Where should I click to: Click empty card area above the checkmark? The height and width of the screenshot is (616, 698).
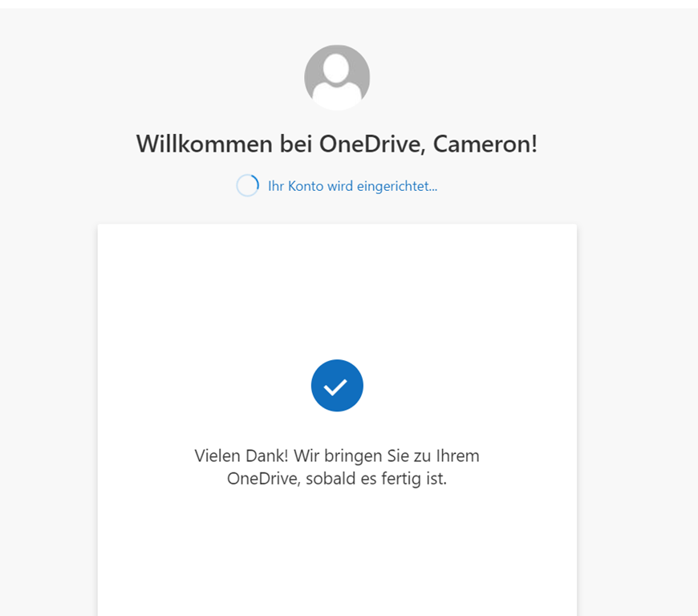tap(337, 290)
